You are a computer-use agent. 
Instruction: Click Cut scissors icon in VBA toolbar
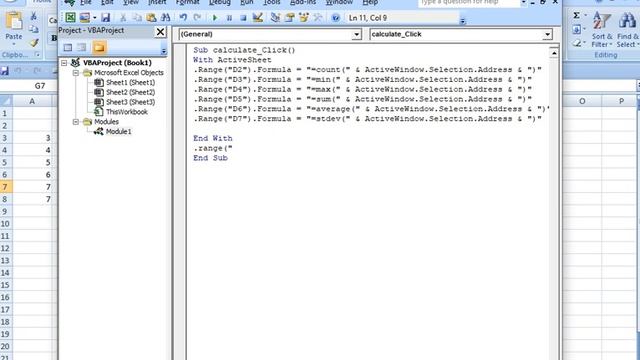pos(122,18)
